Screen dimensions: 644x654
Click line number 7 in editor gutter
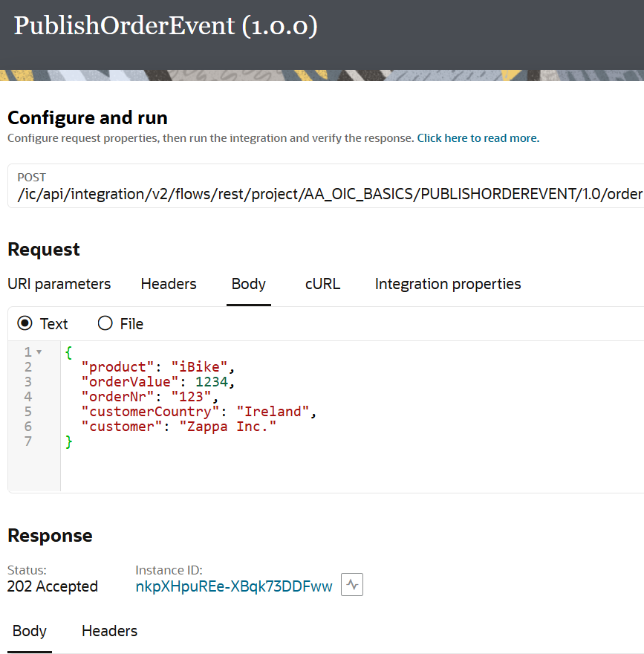click(x=28, y=441)
